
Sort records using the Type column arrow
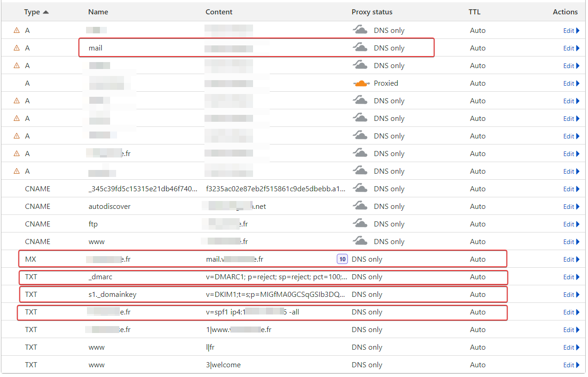(45, 12)
